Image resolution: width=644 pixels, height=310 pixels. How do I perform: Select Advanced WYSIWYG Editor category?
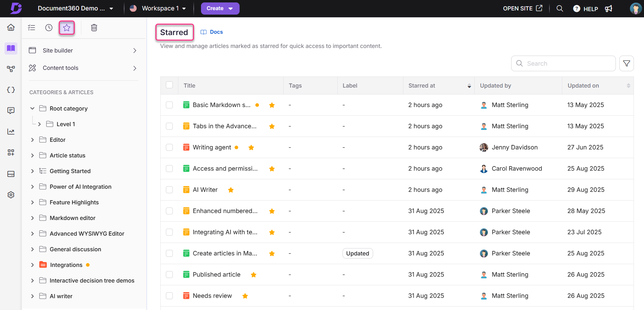click(87, 234)
